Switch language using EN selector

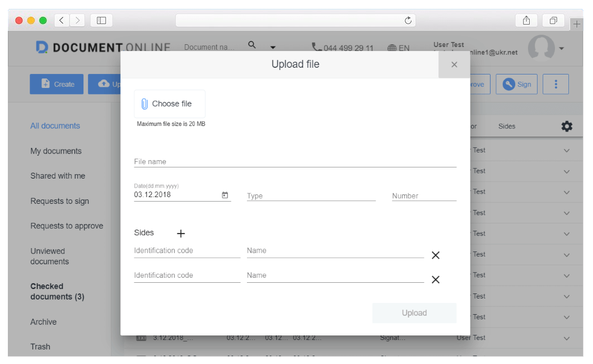click(399, 48)
